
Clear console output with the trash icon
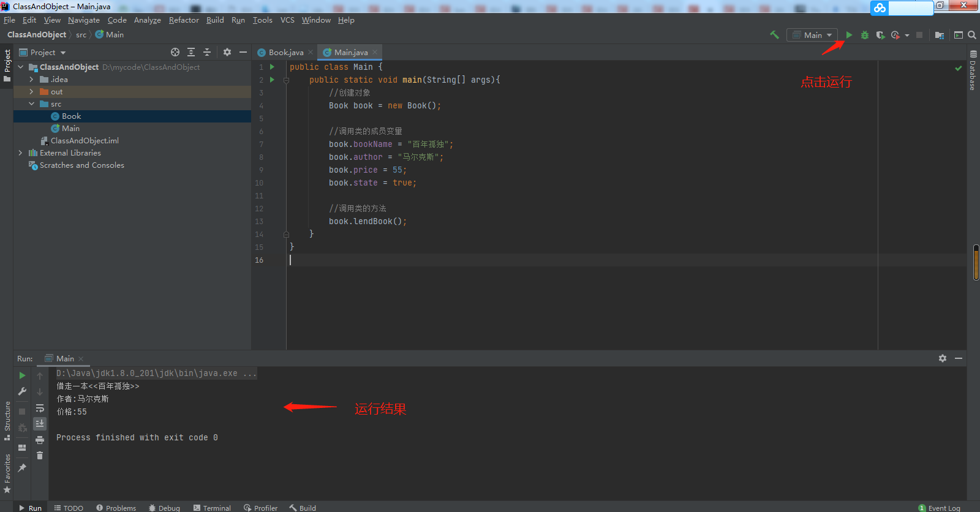(x=40, y=456)
